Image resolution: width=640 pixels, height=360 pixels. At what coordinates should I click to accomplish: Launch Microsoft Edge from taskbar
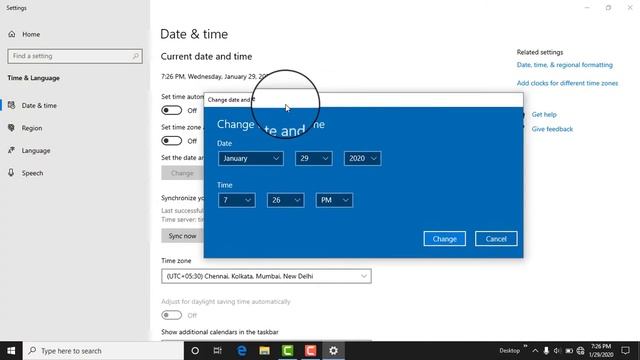point(242,351)
